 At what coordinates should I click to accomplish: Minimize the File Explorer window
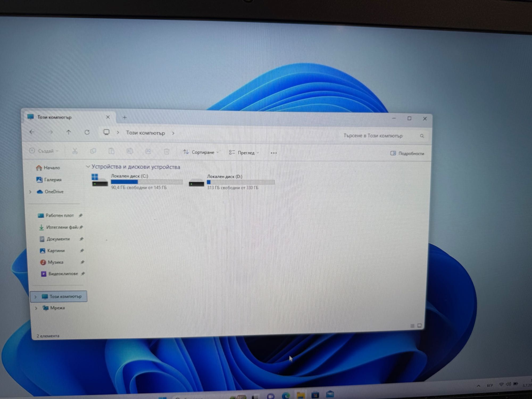click(394, 118)
